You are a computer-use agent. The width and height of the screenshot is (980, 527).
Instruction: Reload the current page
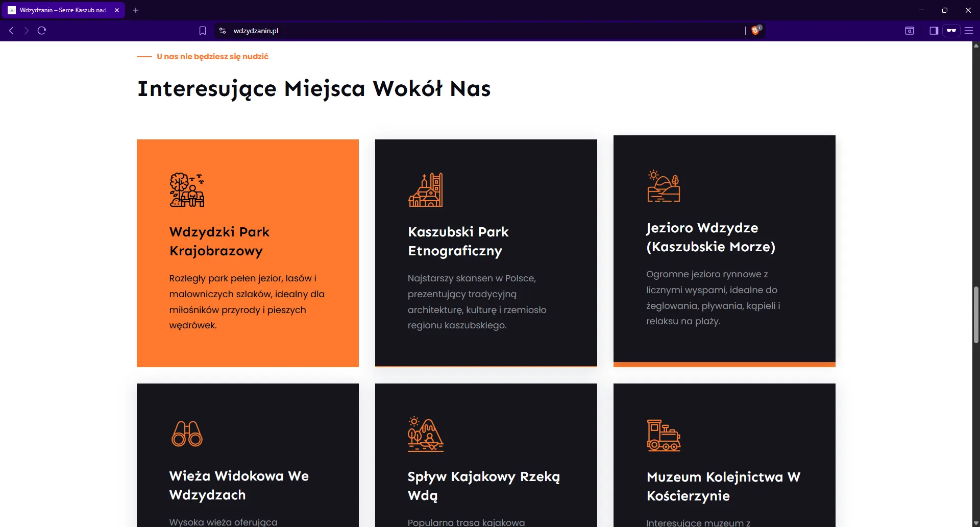click(x=41, y=31)
